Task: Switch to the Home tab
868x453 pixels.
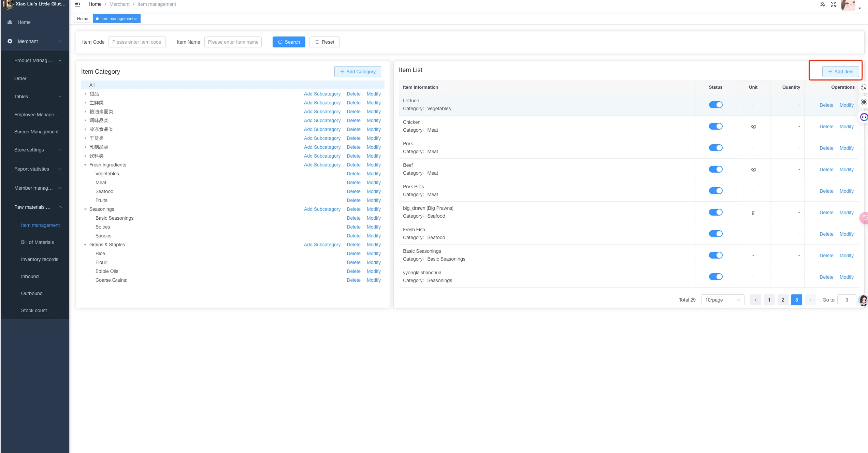Action: [83, 19]
